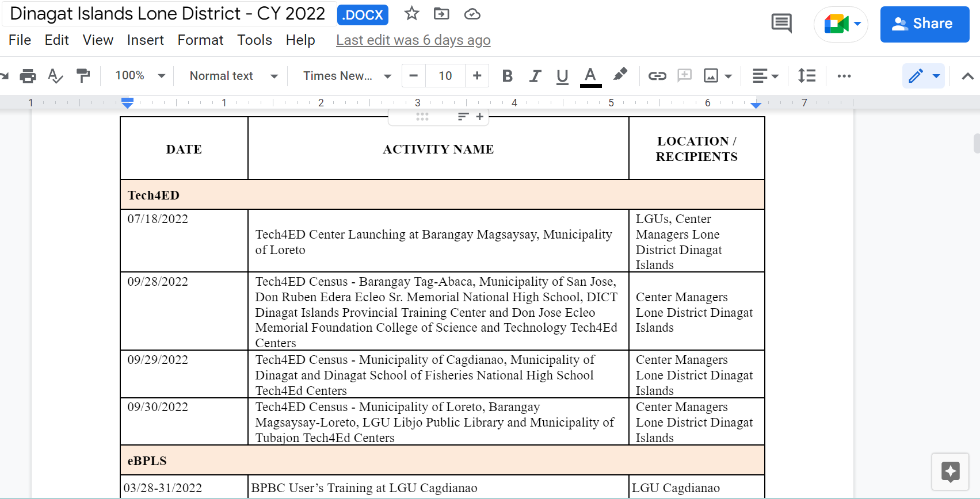Open the Insert menu

coord(145,40)
